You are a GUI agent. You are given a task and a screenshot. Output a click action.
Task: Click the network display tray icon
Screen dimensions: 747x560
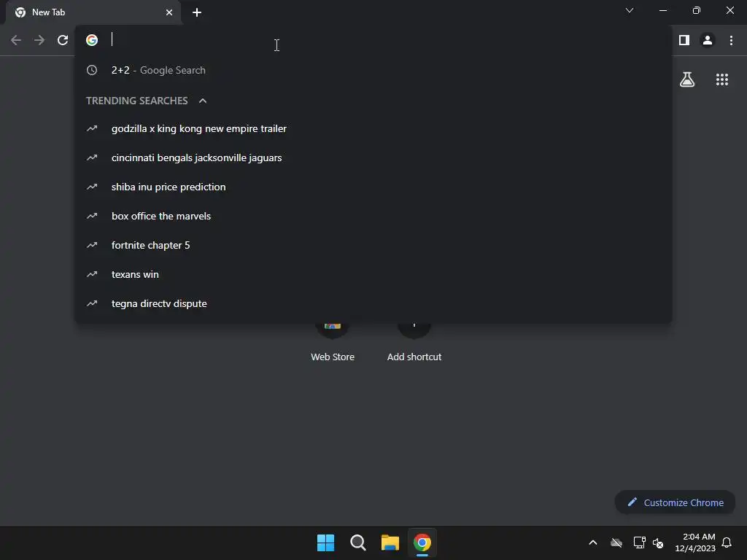[639, 542]
